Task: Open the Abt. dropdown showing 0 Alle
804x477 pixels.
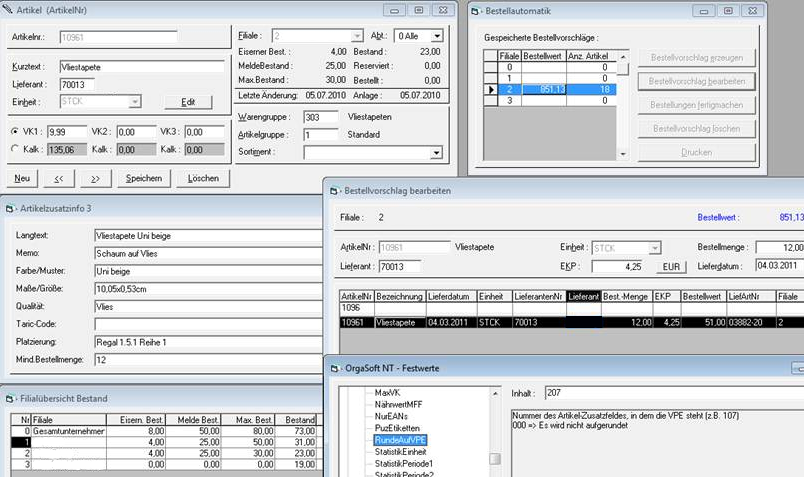Action: [436, 36]
